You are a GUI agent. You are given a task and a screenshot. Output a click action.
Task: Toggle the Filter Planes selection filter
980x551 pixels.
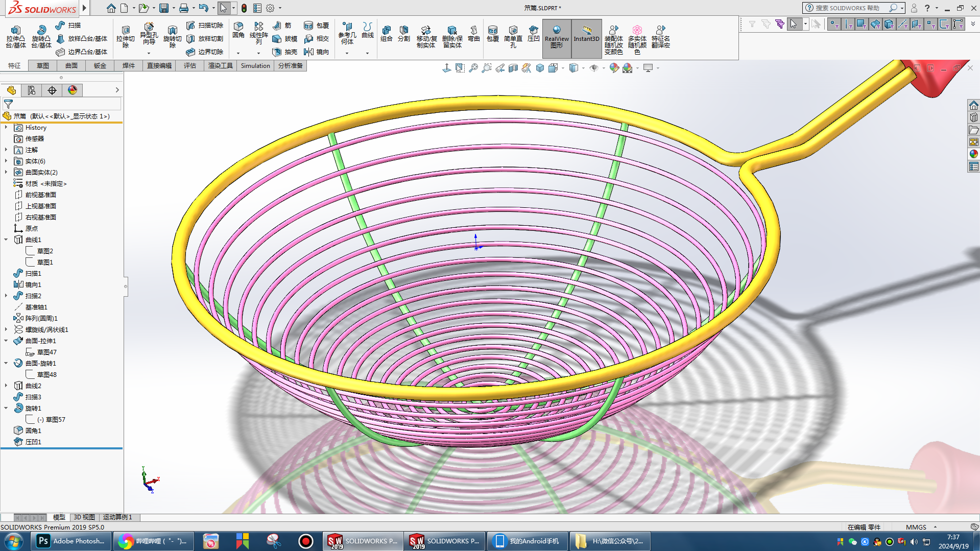(x=917, y=24)
